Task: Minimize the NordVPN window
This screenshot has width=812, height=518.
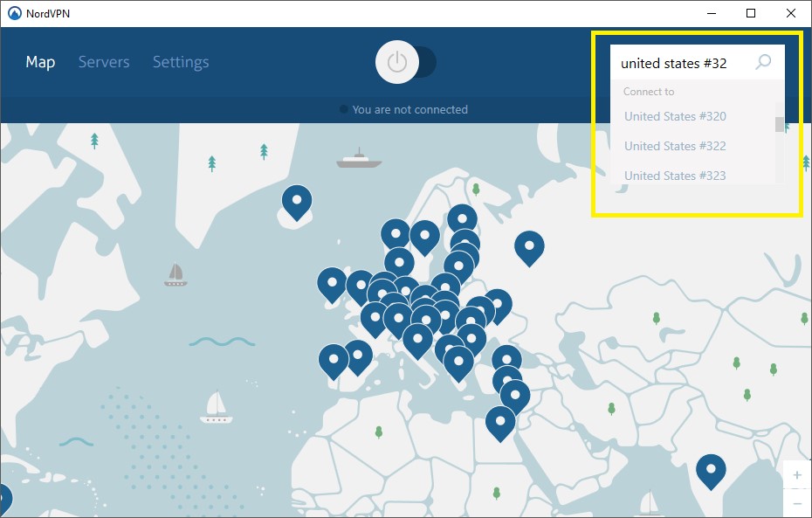Action: [x=712, y=13]
